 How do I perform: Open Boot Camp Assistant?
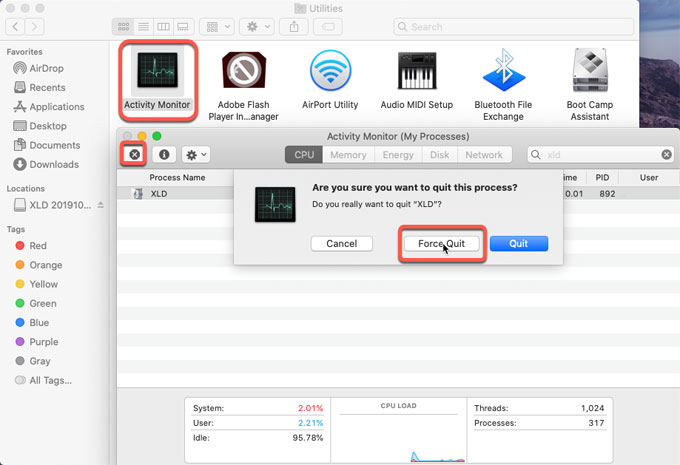pyautogui.click(x=590, y=85)
